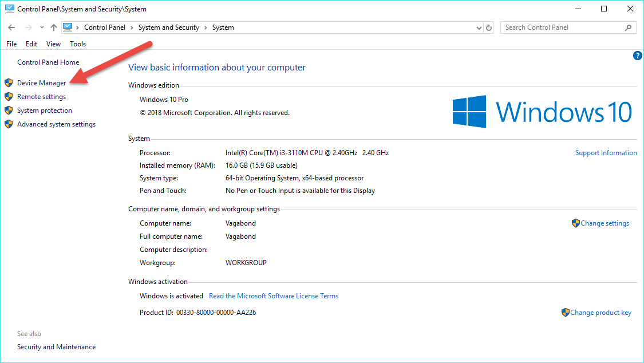Click the Windows 10 Pro edition text
The image size is (644, 363).
[x=164, y=100]
